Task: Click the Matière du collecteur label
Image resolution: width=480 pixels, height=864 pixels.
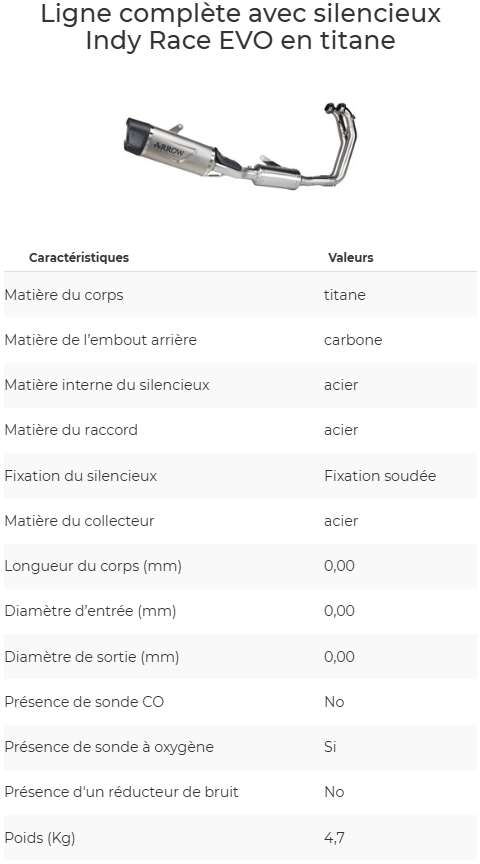Action: coord(79,521)
